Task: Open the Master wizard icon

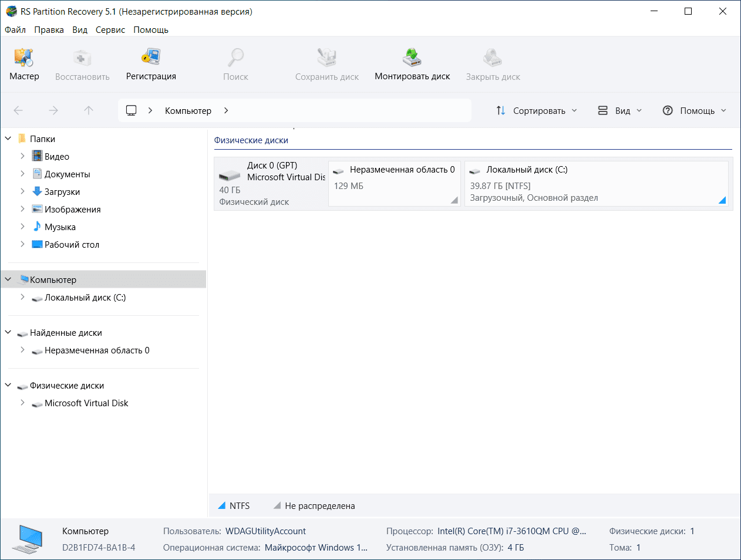Action: point(24,58)
